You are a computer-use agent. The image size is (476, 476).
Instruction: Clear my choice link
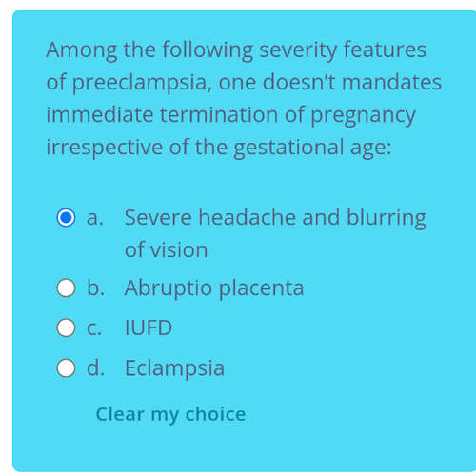[x=170, y=414]
